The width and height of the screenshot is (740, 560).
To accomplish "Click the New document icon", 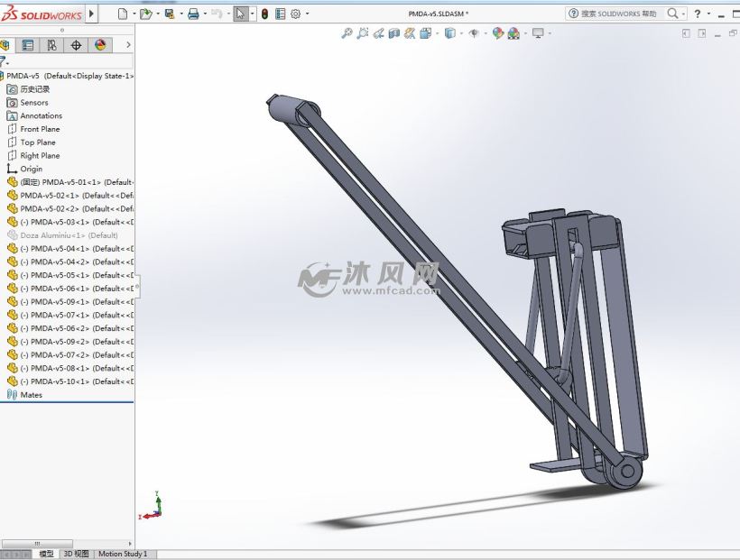I will point(122,14).
